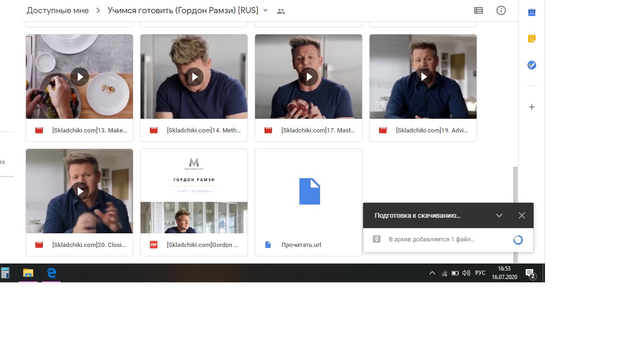Go to 'Доступные мне' breadcrumb
644x362 pixels.
coord(58,10)
